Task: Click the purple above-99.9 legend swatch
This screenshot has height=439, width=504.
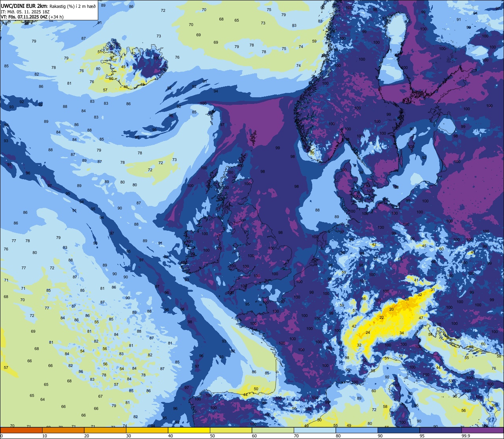Action: tap(482, 430)
